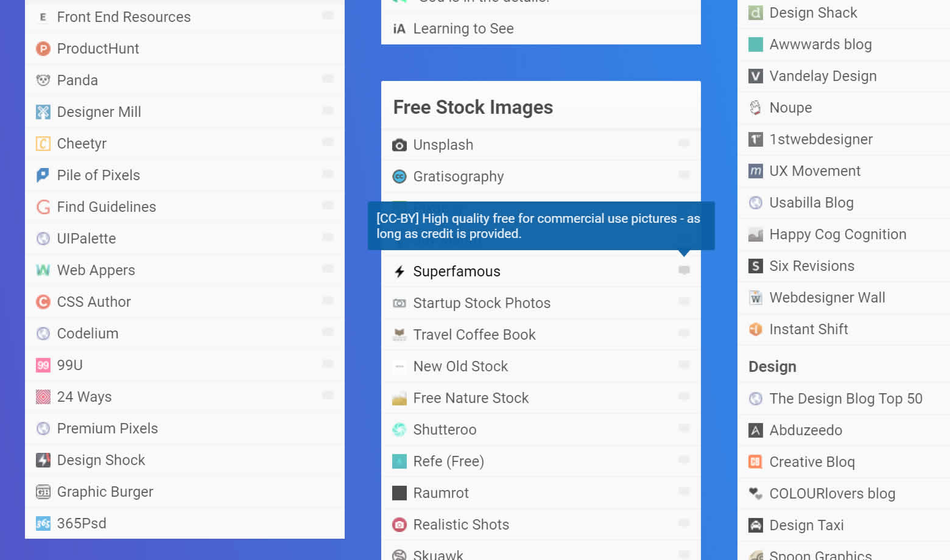
Task: Open the UX Movement blog link
Action: (814, 171)
